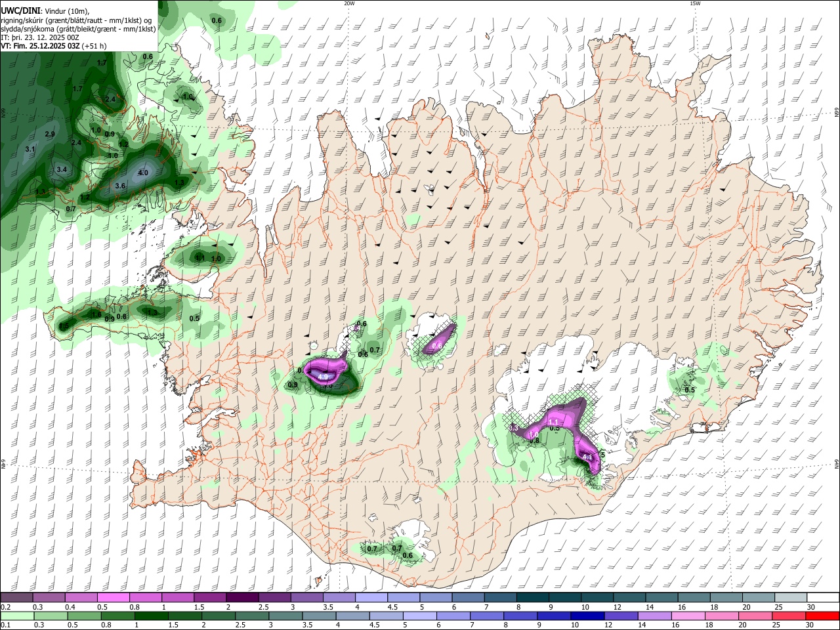
Task: Click the 'UWC/DINI: Vindur (10m)' title line
Action: tap(45, 10)
